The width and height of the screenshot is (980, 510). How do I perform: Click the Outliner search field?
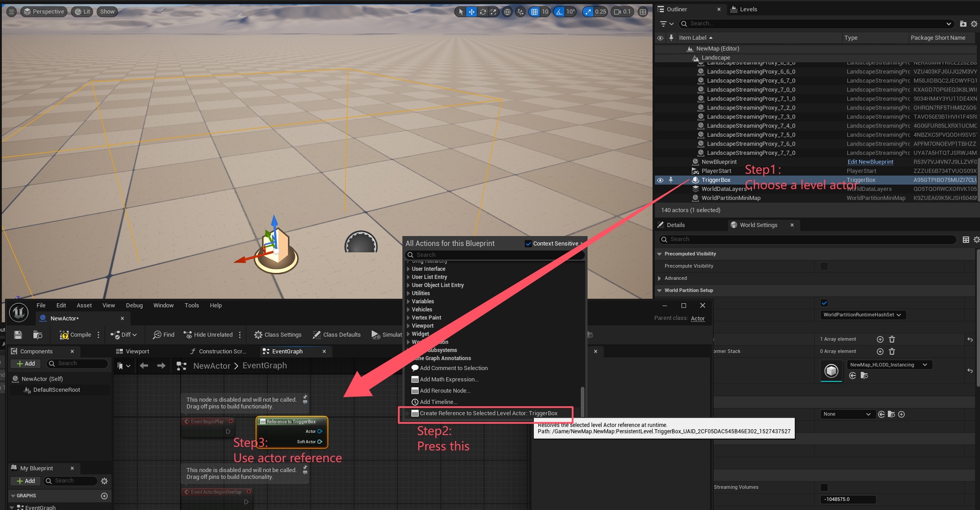click(x=815, y=23)
